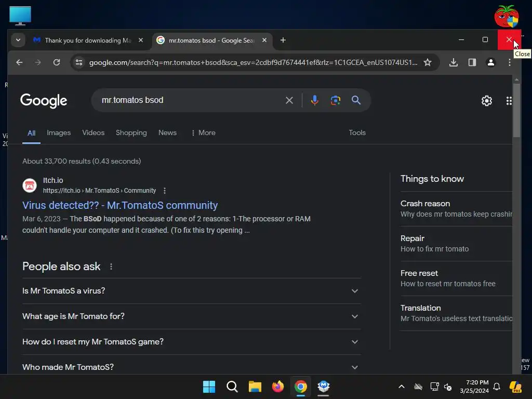Open Chrome three-dot menu
This screenshot has width=532, height=399.
point(509,62)
